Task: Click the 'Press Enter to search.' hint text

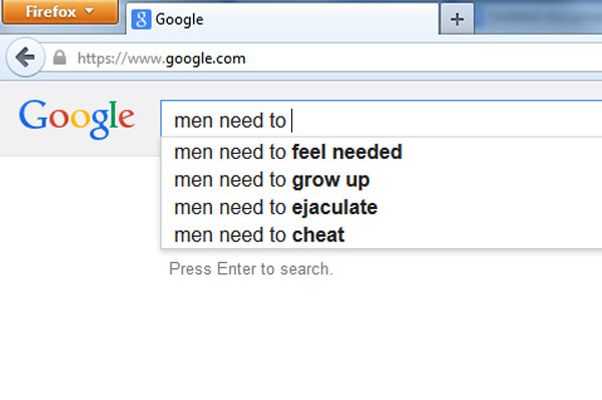Action: 251,269
